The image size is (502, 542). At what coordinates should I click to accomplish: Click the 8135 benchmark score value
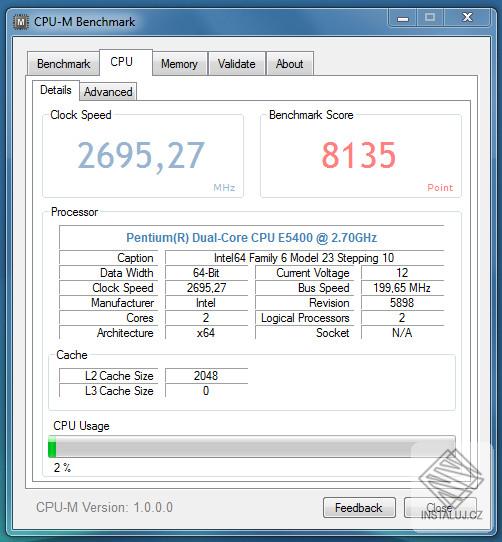359,155
